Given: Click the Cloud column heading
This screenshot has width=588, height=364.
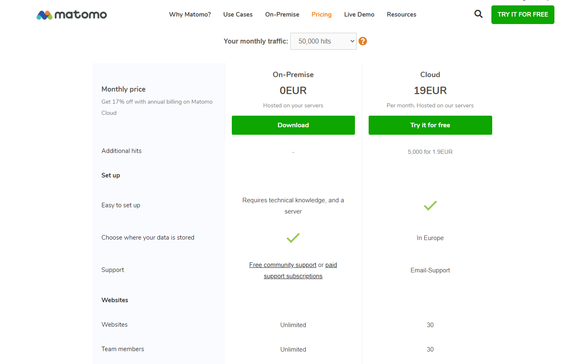Looking at the screenshot, I should pos(430,75).
